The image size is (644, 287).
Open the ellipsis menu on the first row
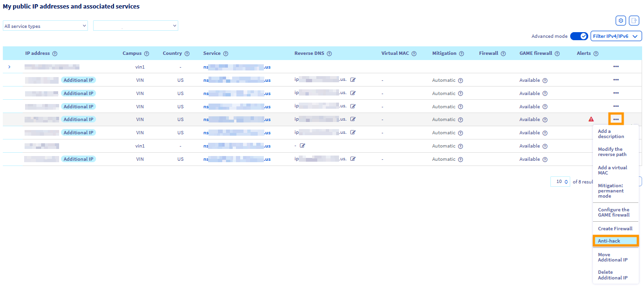point(616,67)
